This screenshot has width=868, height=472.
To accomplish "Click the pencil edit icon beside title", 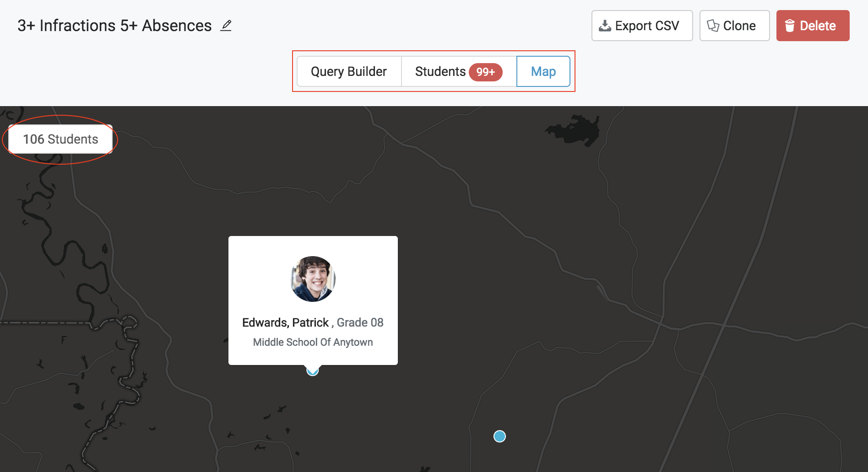I will coord(226,26).
